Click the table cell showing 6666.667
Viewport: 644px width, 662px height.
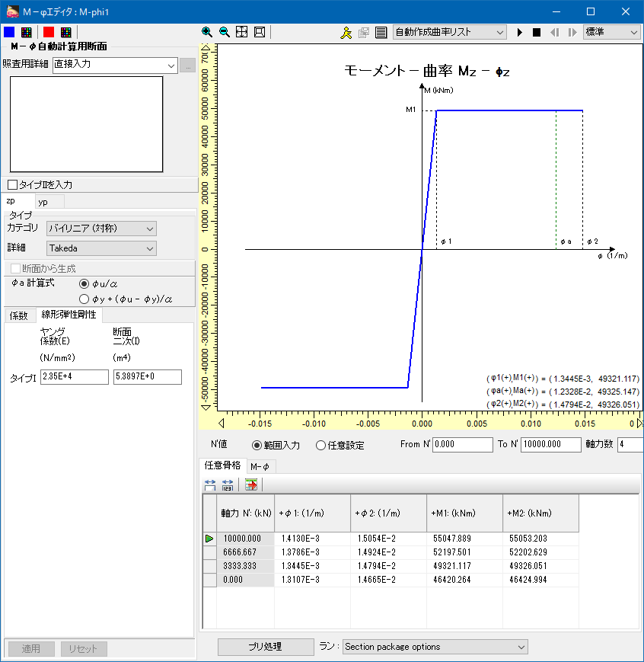point(246,552)
